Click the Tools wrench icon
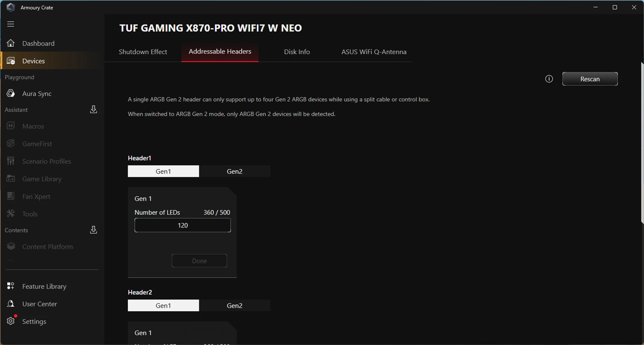 (11, 214)
